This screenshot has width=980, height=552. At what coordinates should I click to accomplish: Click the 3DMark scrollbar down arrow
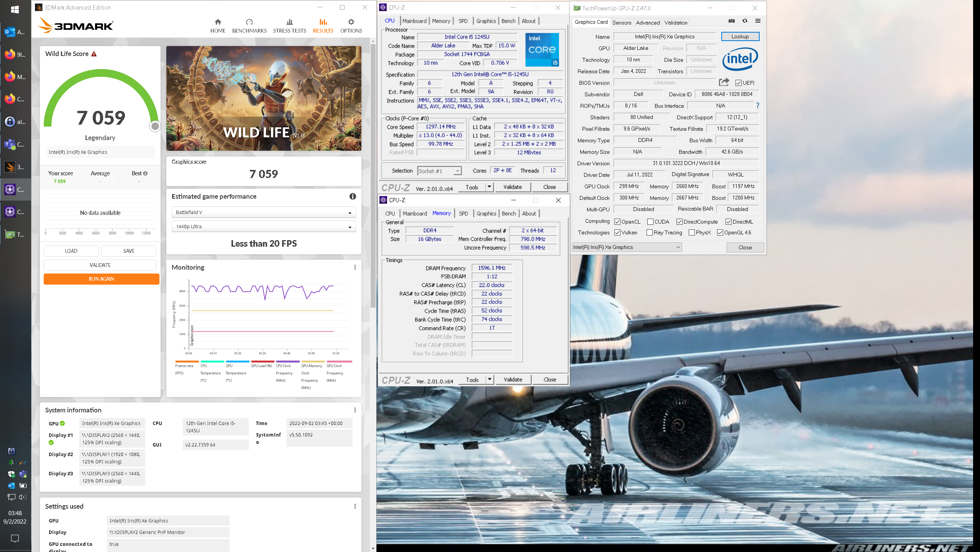point(373,549)
